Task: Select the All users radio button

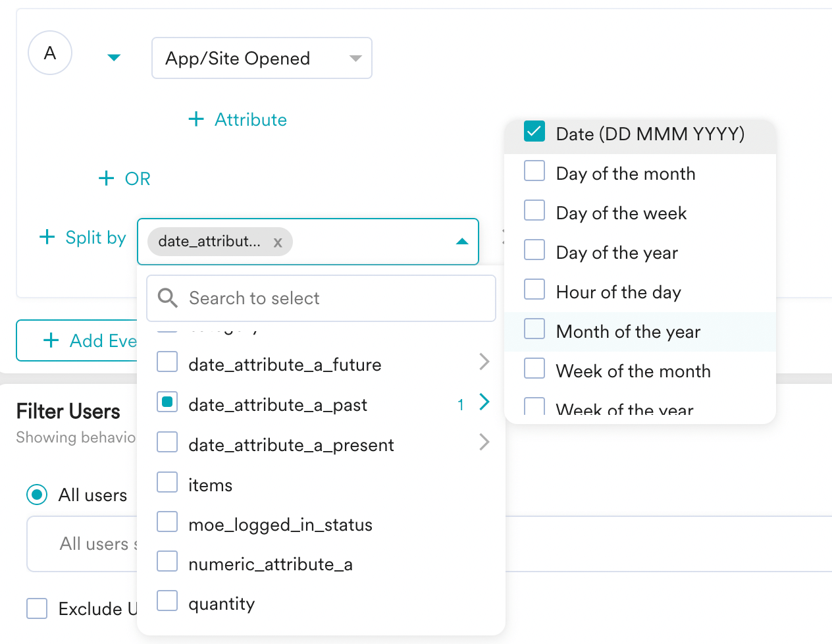Action: [37, 495]
